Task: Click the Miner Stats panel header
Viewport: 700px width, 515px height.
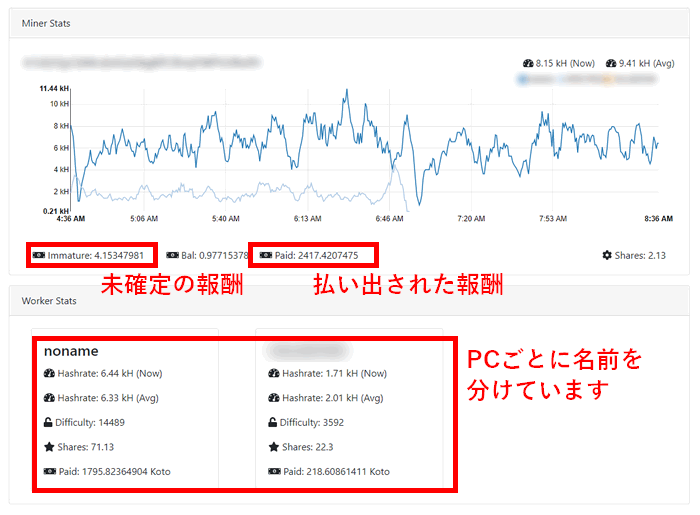Action: coord(349,23)
